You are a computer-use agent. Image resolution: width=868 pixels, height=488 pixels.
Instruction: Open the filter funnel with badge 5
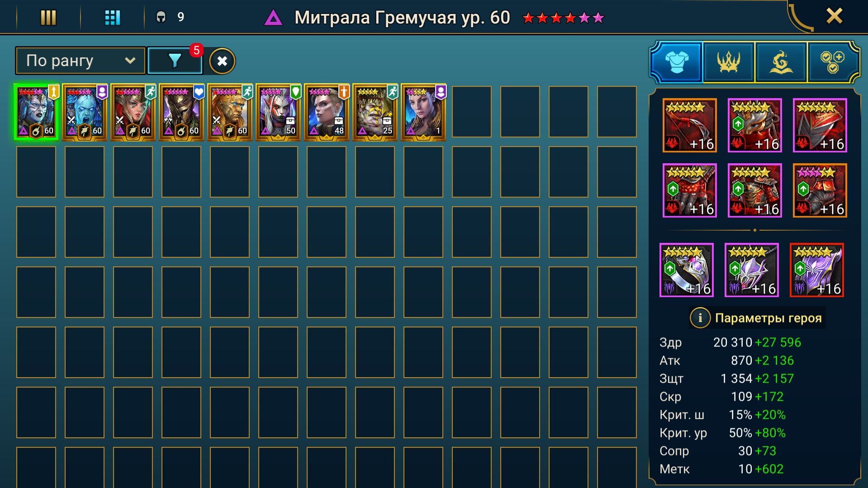[175, 61]
